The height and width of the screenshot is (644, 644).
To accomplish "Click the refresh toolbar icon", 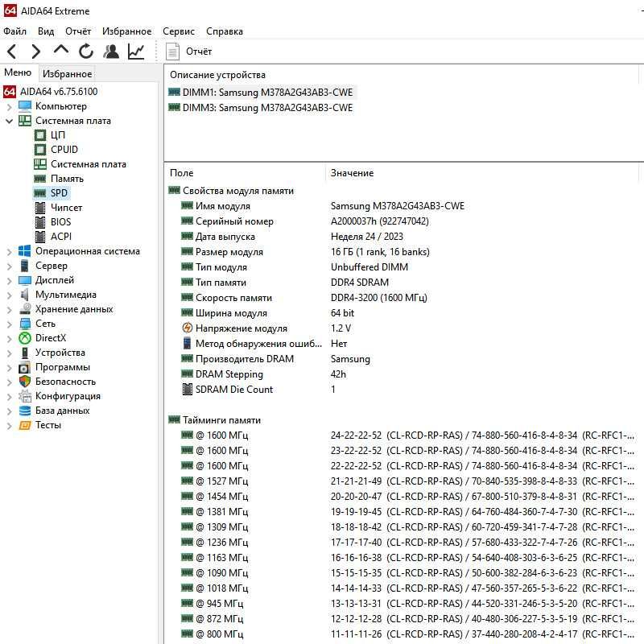I will (86, 52).
